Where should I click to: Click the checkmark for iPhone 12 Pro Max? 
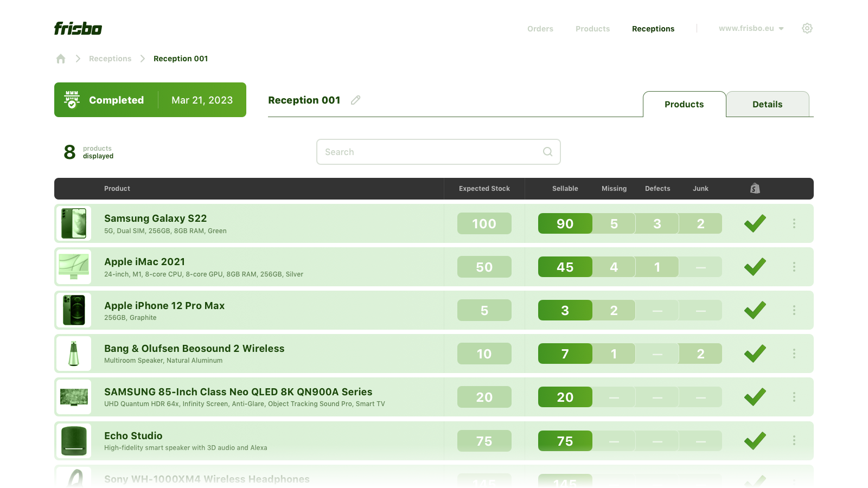(755, 310)
